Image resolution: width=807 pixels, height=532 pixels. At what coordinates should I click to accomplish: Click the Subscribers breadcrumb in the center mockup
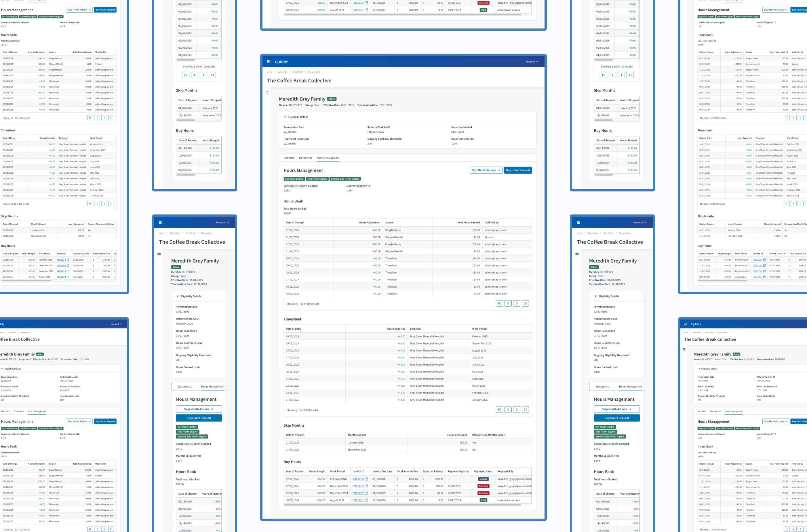pyautogui.click(x=282, y=72)
